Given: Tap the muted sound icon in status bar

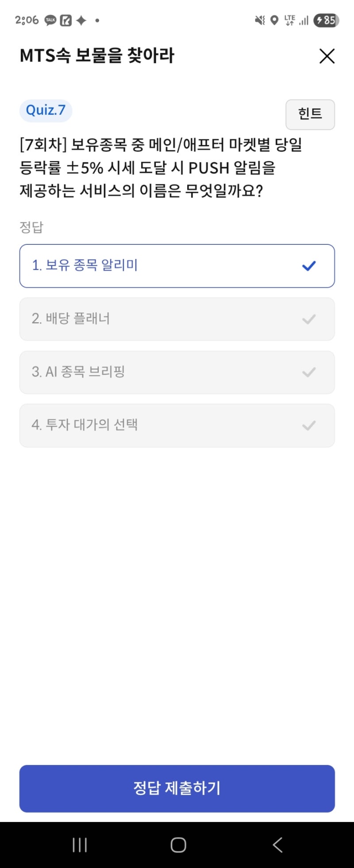Looking at the screenshot, I should tap(260, 20).
